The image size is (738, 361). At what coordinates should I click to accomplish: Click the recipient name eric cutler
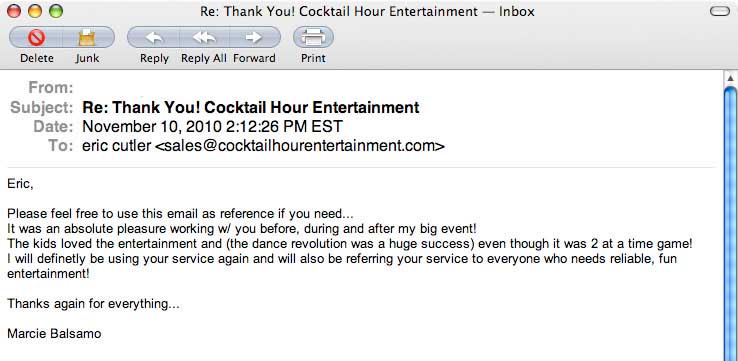pyautogui.click(x=117, y=146)
